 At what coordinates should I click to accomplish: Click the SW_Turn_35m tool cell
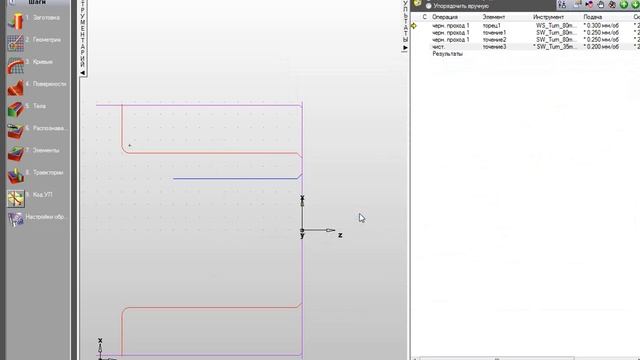[555, 47]
